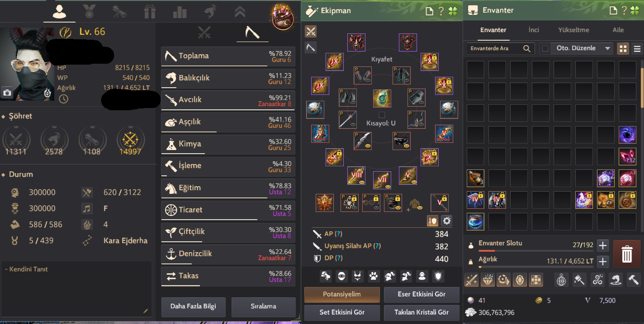The height and width of the screenshot is (324, 644).
Task: Click in the Envanterde Ara search field
Action: [495, 48]
